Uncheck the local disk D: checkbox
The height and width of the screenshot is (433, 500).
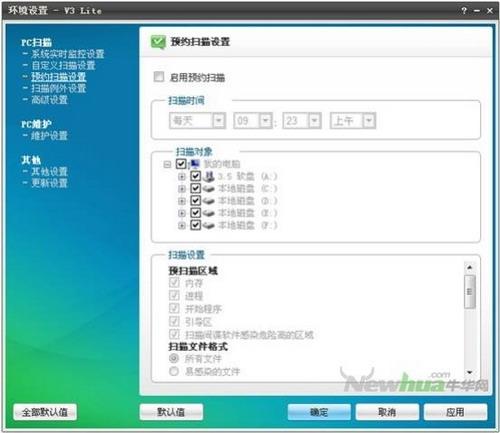click(196, 201)
